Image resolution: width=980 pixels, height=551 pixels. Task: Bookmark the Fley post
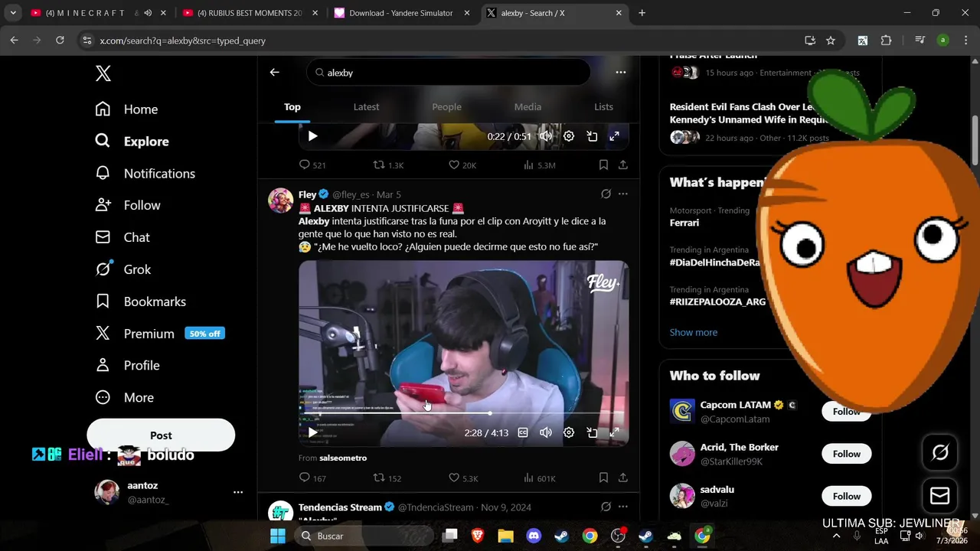[x=603, y=478]
